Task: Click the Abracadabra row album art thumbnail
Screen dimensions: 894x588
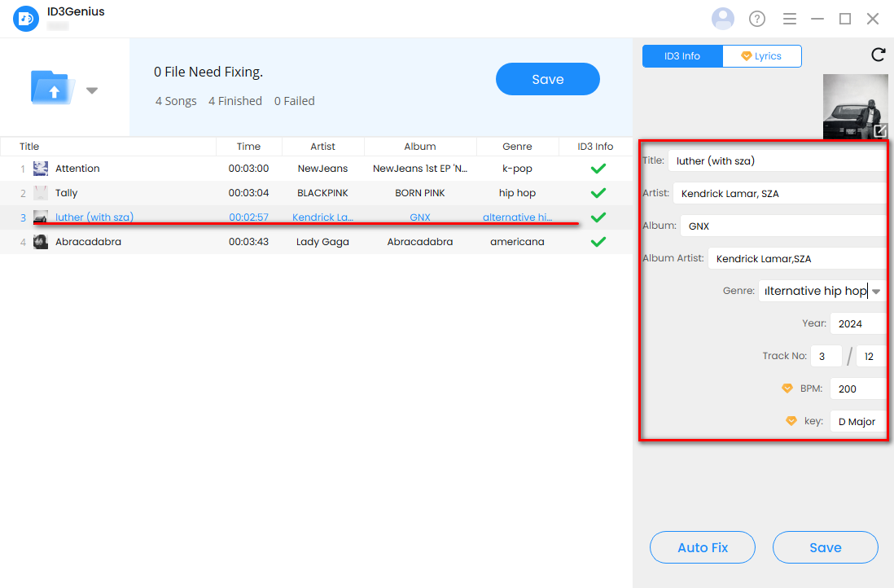Action: coord(41,242)
